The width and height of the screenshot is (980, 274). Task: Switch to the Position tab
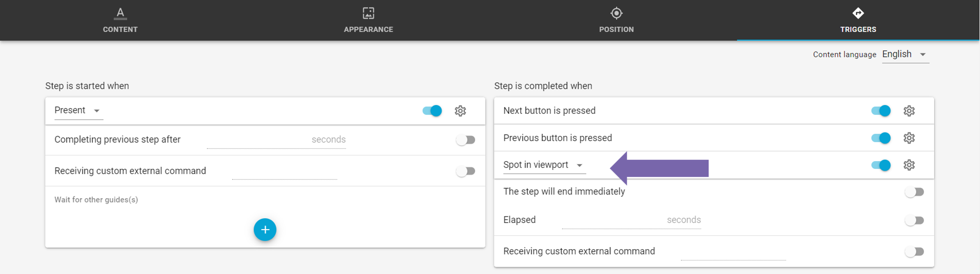point(616,20)
